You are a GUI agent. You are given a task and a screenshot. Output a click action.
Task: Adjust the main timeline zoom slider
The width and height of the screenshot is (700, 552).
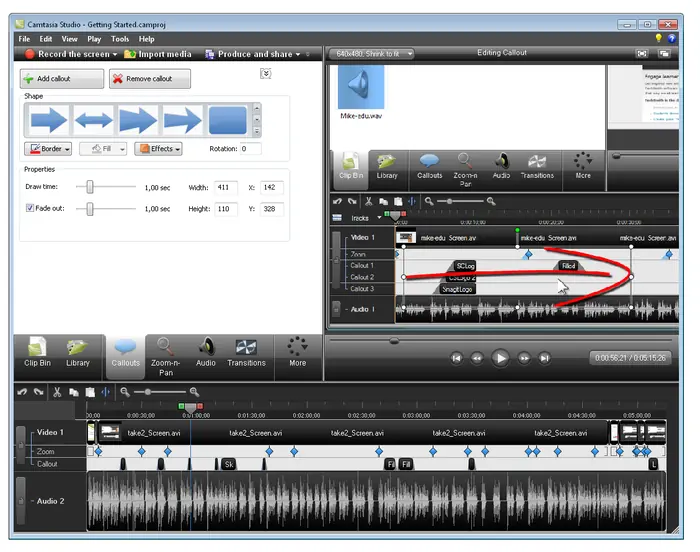pos(148,392)
